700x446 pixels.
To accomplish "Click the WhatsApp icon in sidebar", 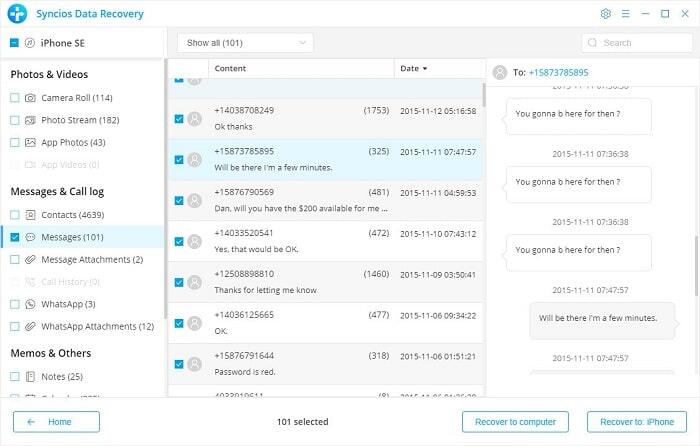I will pyautogui.click(x=31, y=304).
